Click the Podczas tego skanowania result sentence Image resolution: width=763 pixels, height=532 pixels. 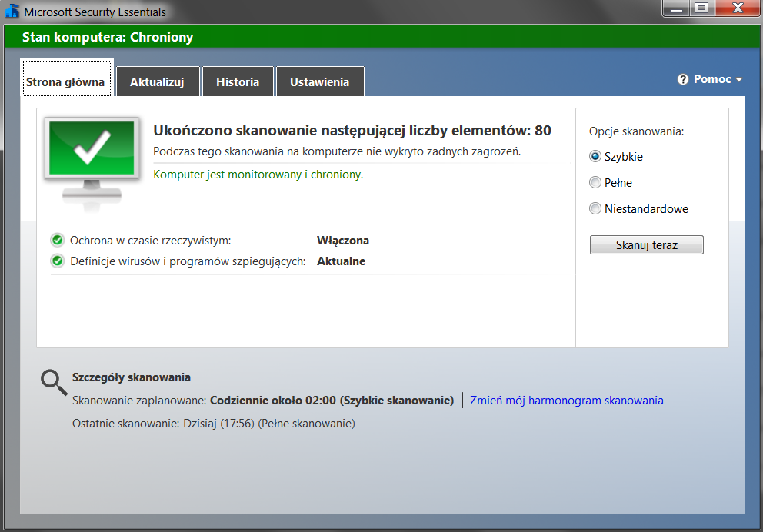[337, 151]
